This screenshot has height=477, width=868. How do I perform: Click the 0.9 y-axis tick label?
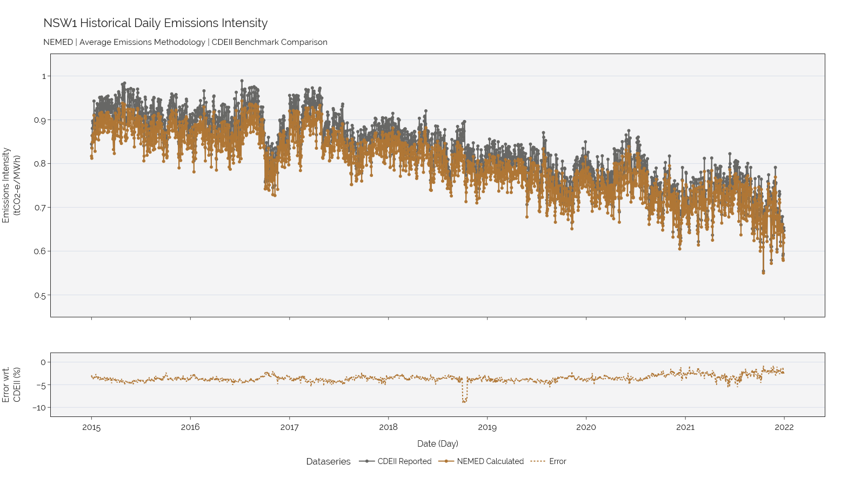[40, 120]
